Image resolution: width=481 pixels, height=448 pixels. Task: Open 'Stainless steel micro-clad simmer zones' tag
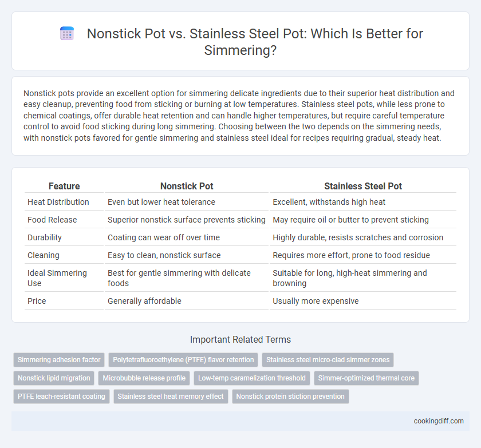click(x=328, y=360)
